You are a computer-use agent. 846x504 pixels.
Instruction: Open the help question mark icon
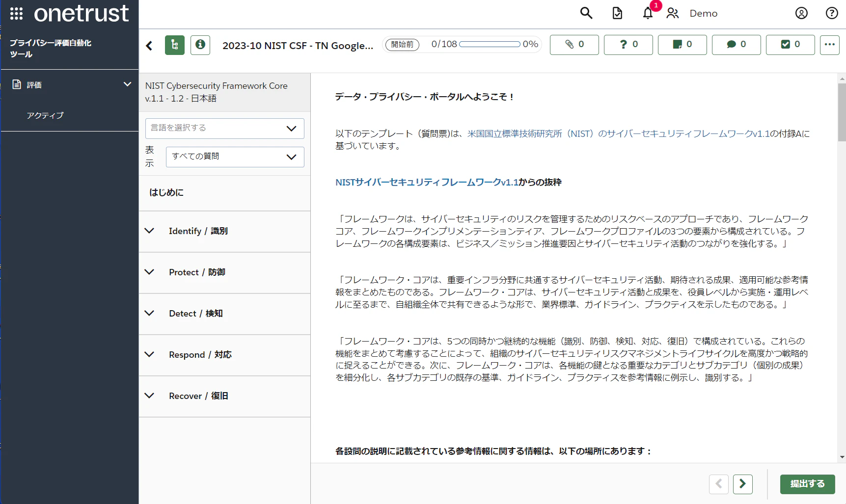pos(832,13)
